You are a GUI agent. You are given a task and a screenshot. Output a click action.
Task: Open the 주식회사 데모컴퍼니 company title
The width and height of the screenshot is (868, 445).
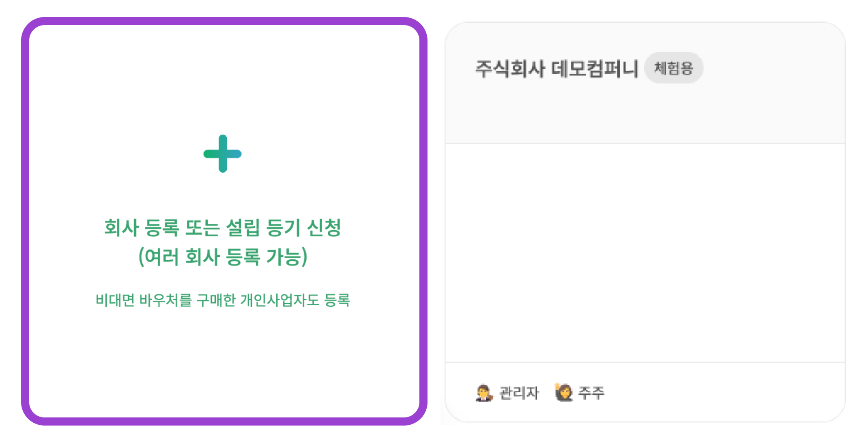point(556,68)
